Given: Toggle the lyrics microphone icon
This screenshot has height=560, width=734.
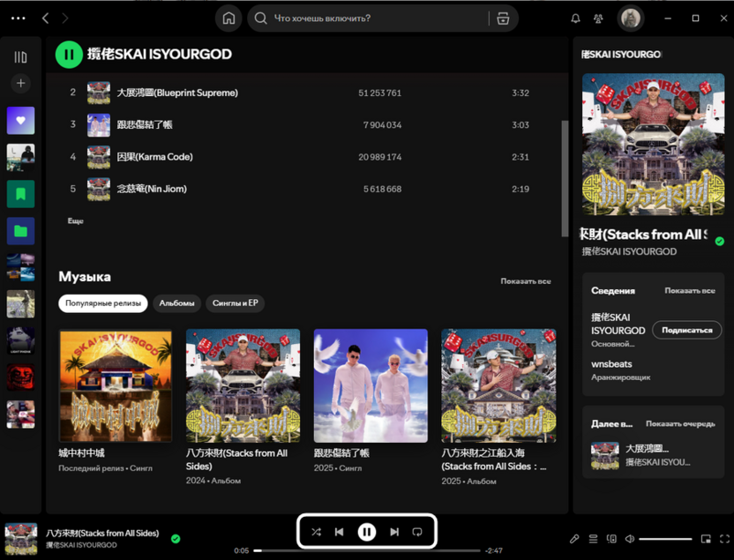Looking at the screenshot, I should [574, 539].
